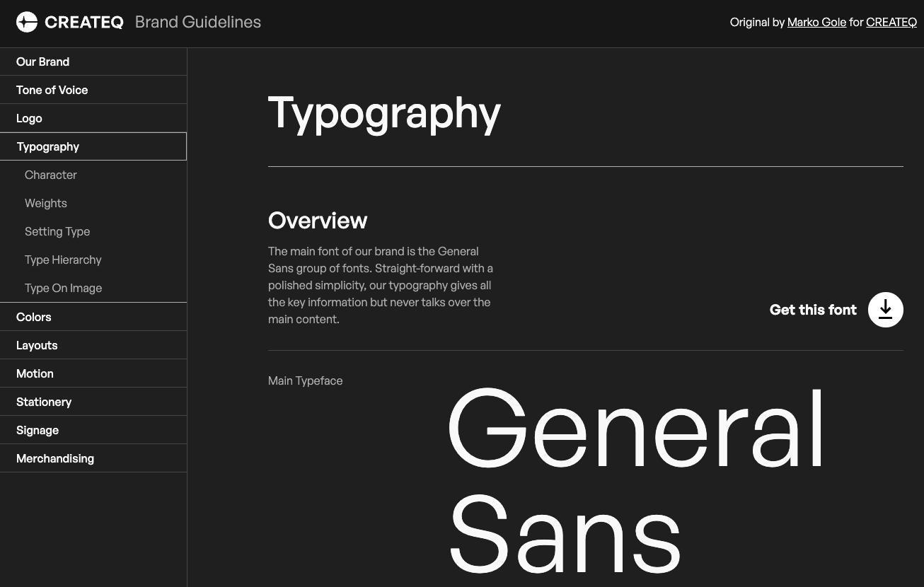Viewport: 924px width, 587px height.
Task: Open the 'Type On Image' page
Action: pyautogui.click(x=63, y=288)
